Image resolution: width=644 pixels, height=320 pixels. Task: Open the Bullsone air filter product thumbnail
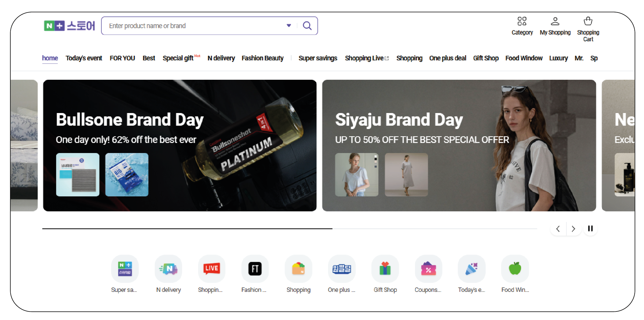pos(78,175)
